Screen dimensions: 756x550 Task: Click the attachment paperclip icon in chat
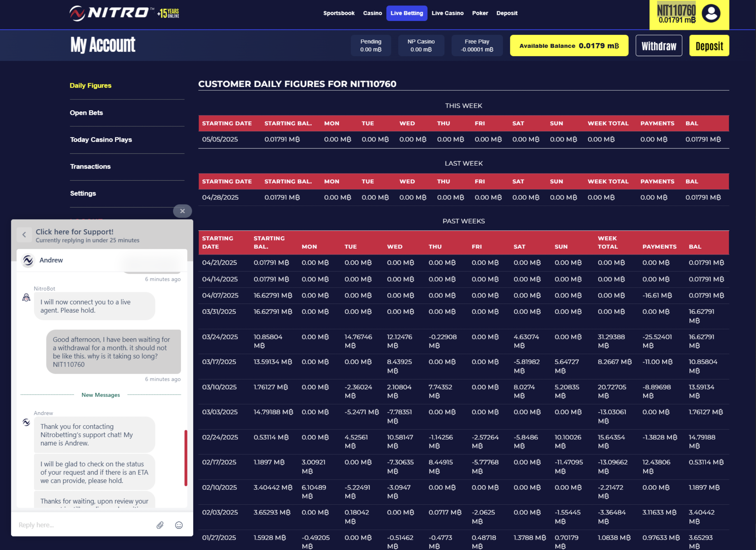[x=160, y=525]
